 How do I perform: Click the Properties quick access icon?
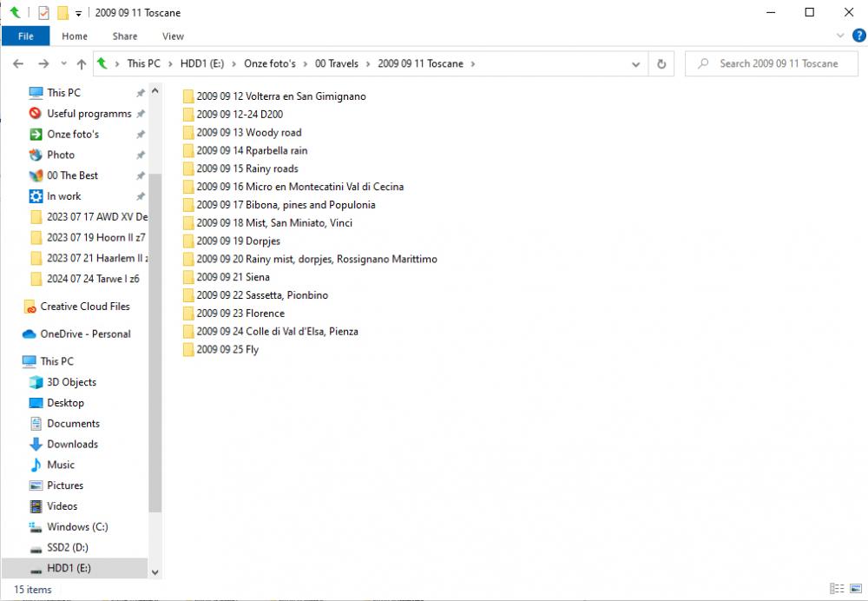click(x=43, y=12)
